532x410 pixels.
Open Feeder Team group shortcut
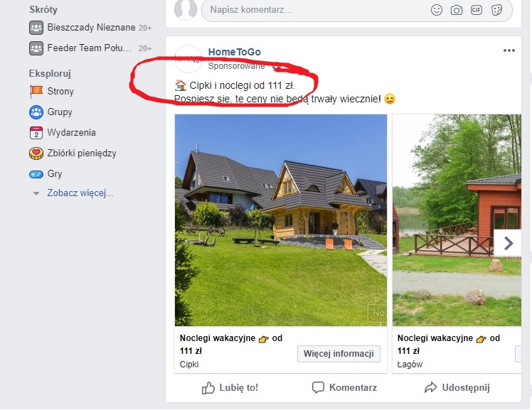[x=90, y=48]
